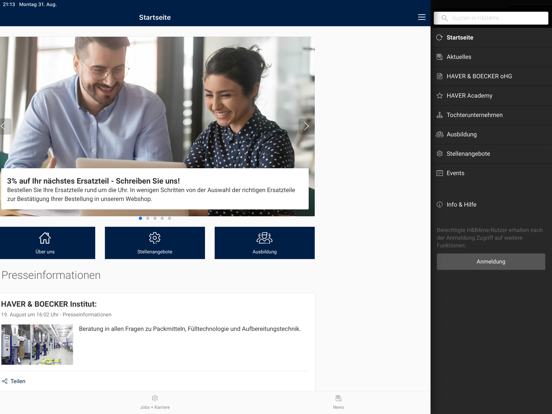The image size is (552, 414).
Task: Select the fourth carousel pagination dot
Action: [162, 218]
